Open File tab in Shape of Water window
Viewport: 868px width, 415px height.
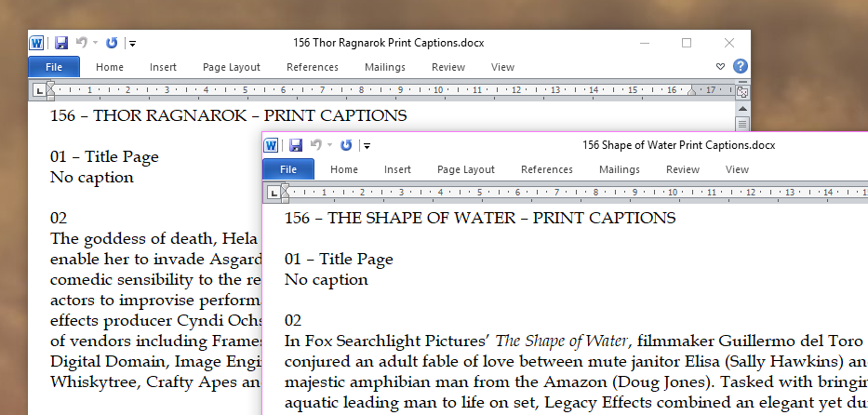coord(288,169)
